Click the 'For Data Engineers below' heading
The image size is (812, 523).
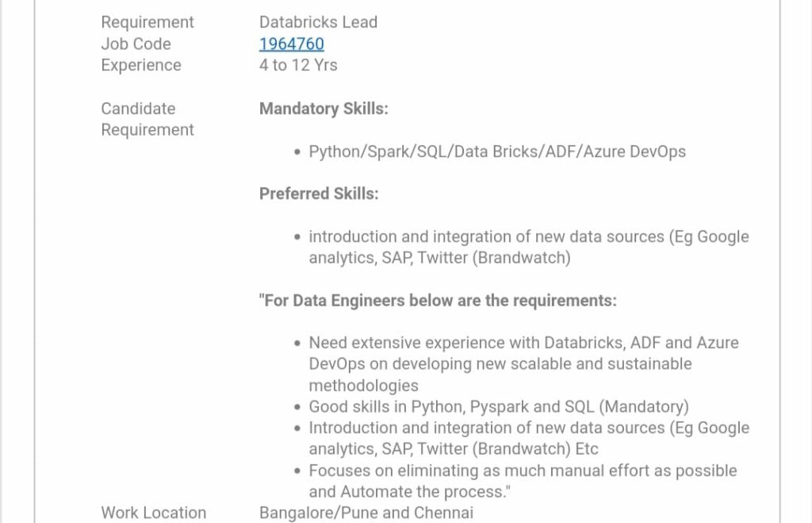438,301
